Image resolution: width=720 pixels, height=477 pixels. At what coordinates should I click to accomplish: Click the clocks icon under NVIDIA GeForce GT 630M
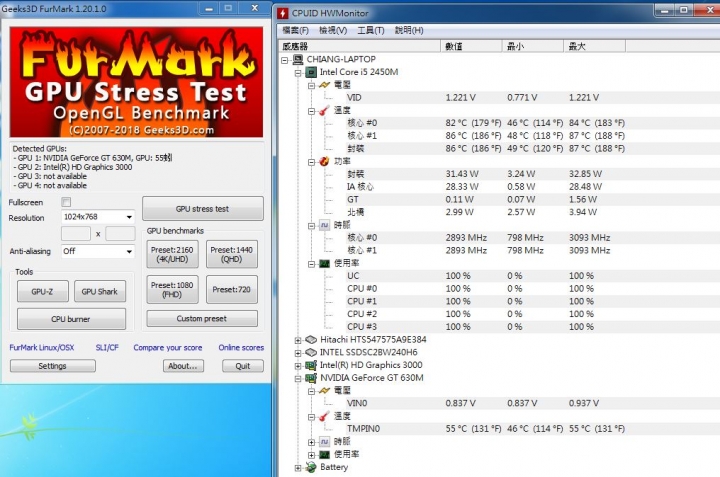pyautogui.click(x=325, y=442)
